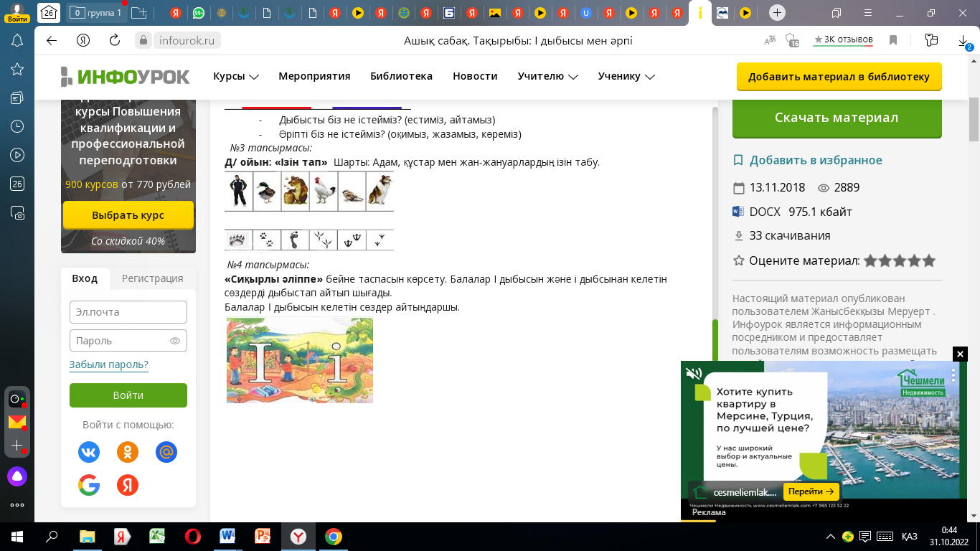This screenshot has width=980, height=551.
Task: Expand the Учителю menu
Action: (548, 76)
